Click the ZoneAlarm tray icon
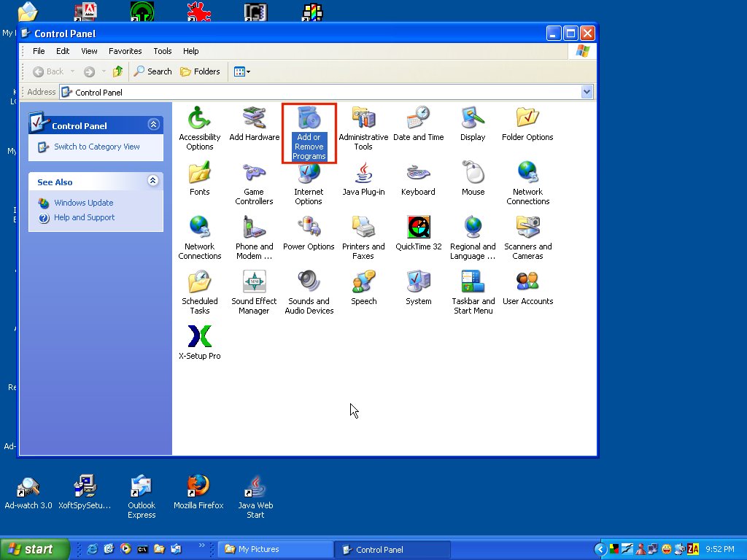The width and height of the screenshot is (747, 560). pos(693,550)
